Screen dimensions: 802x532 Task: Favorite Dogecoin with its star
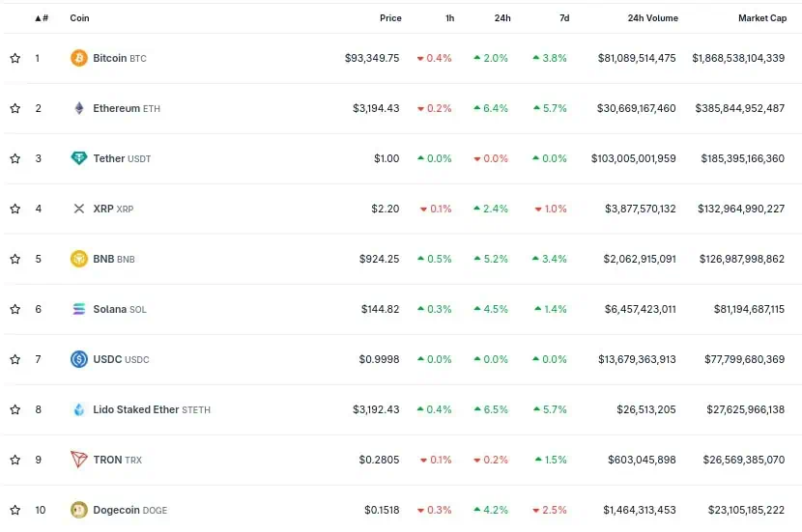(x=14, y=510)
